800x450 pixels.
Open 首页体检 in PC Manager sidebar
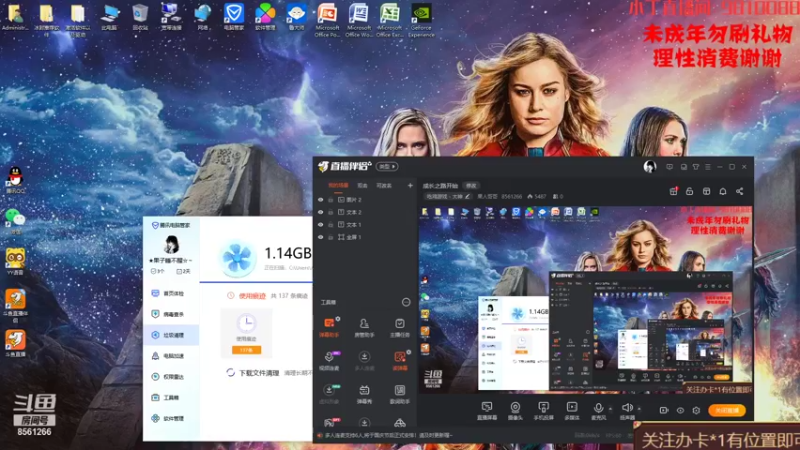(171, 293)
